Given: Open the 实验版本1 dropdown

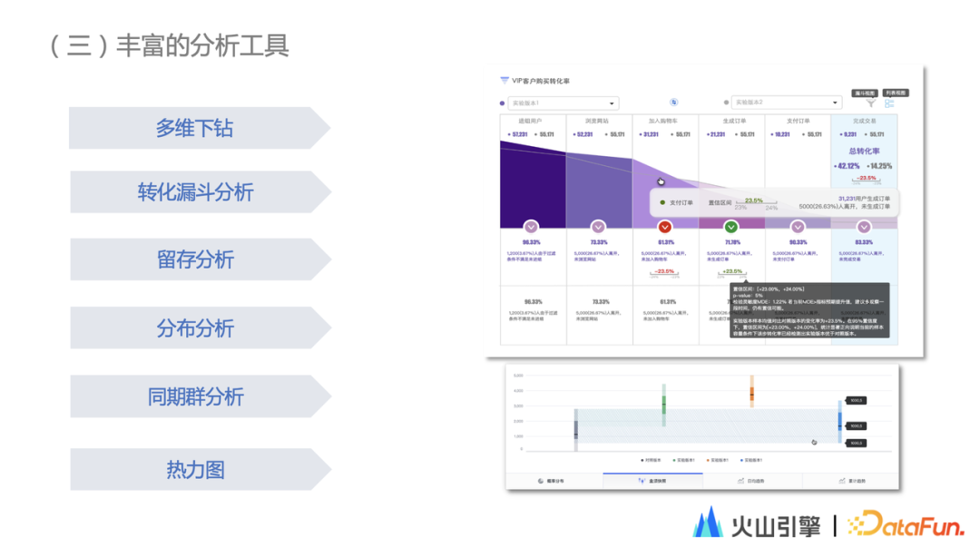Looking at the screenshot, I should pos(563,103).
